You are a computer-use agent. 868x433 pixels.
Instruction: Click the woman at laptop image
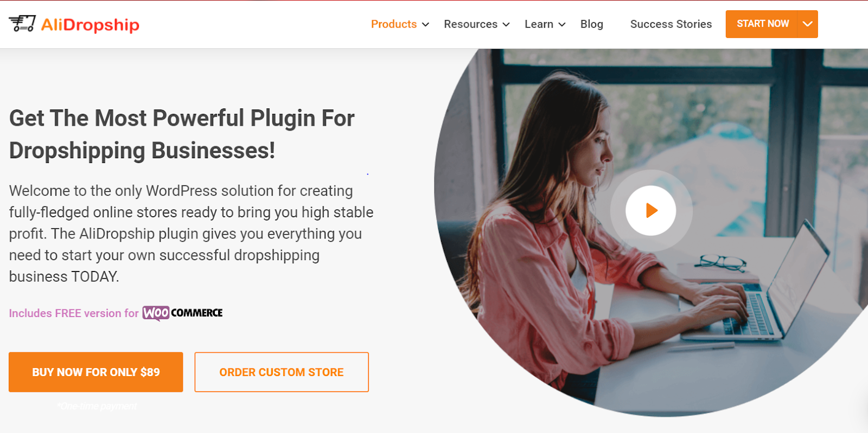651,233
